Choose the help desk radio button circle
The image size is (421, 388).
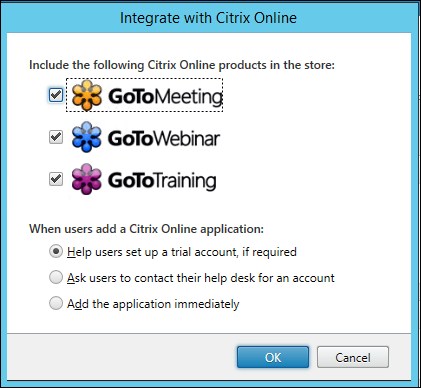(56, 277)
